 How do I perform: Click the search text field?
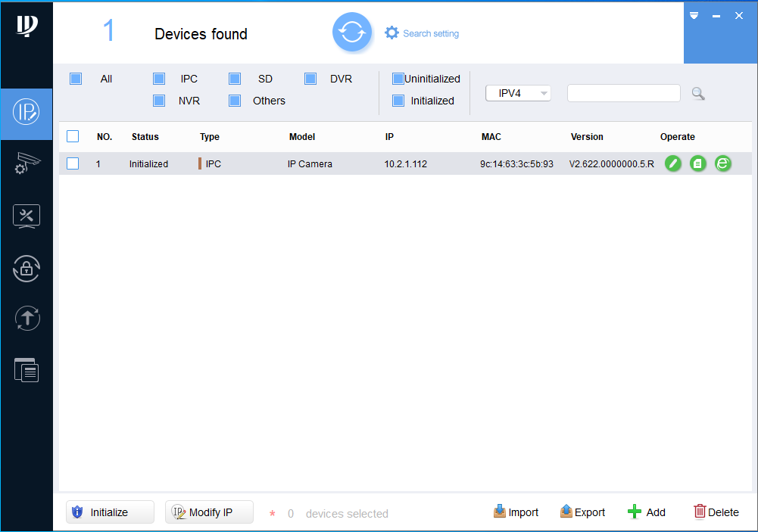(624, 93)
